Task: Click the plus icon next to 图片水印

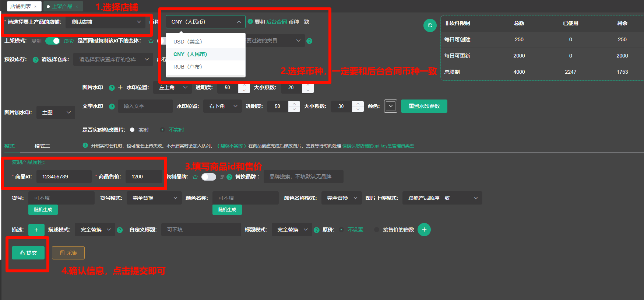Action: pyautogui.click(x=120, y=87)
